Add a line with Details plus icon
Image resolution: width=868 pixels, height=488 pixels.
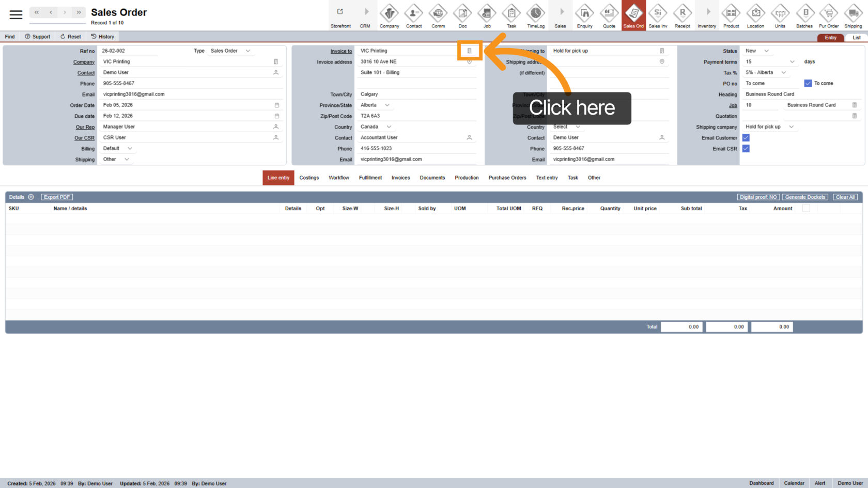coord(31,197)
